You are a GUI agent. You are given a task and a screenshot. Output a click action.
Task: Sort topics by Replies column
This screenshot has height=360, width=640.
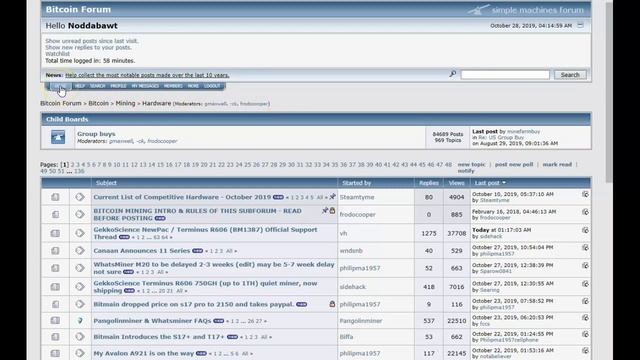pyautogui.click(x=429, y=183)
